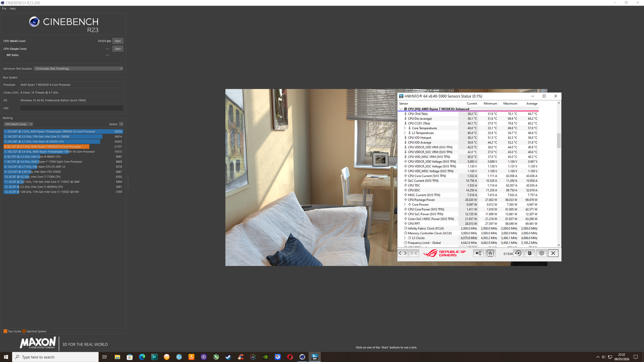This screenshot has width=644, height=362.
Task: Start the CPU Single Core test
Action: [117, 49]
